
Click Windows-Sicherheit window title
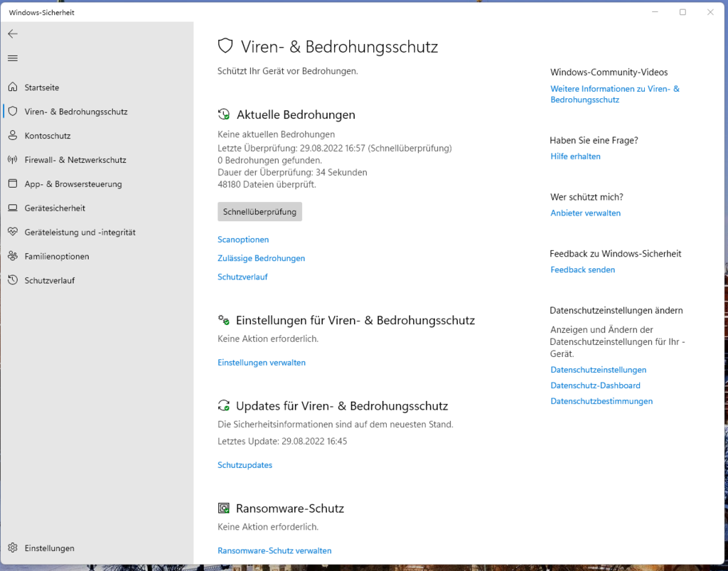(x=41, y=13)
